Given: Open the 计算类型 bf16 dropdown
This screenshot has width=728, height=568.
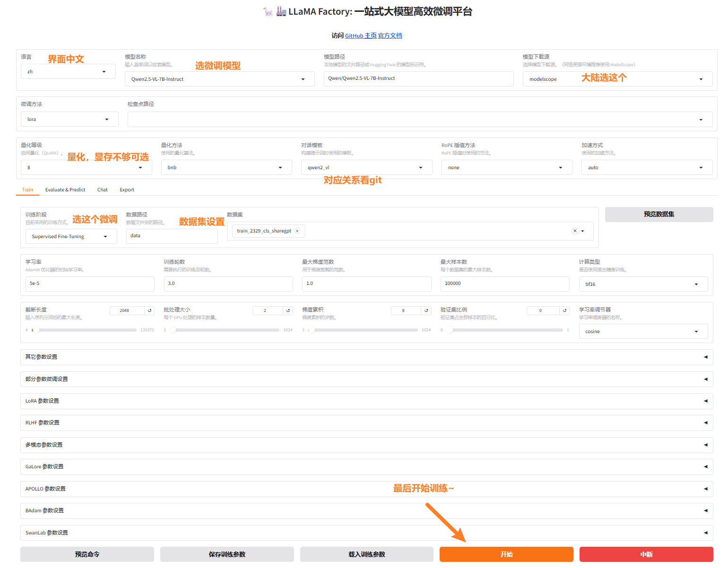Looking at the screenshot, I should 643,284.
